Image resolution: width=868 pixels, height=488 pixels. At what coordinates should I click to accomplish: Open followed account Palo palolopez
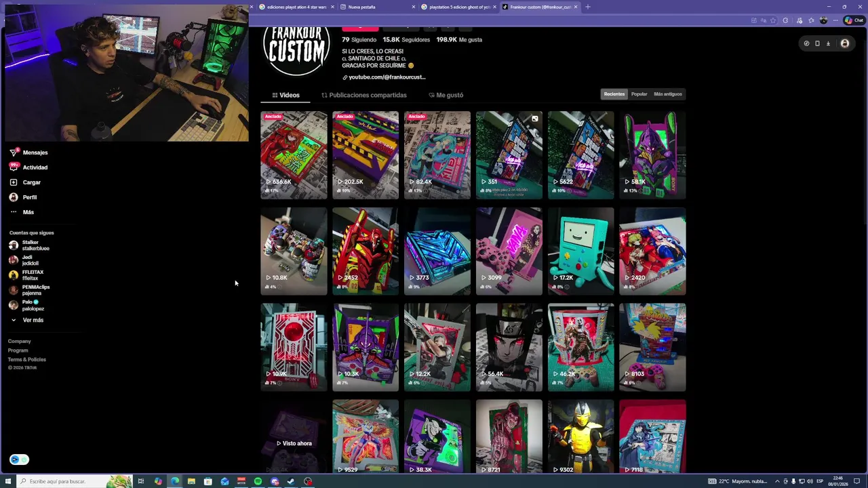click(x=26, y=305)
